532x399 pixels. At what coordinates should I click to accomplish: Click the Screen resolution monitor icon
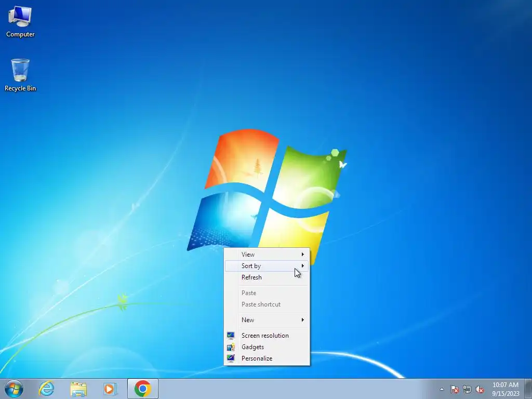pos(231,336)
